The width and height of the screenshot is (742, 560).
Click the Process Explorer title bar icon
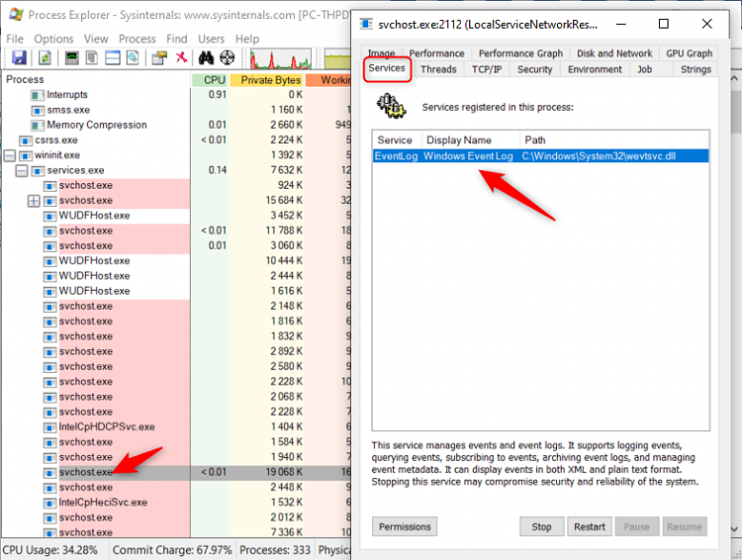pyautogui.click(x=16, y=14)
